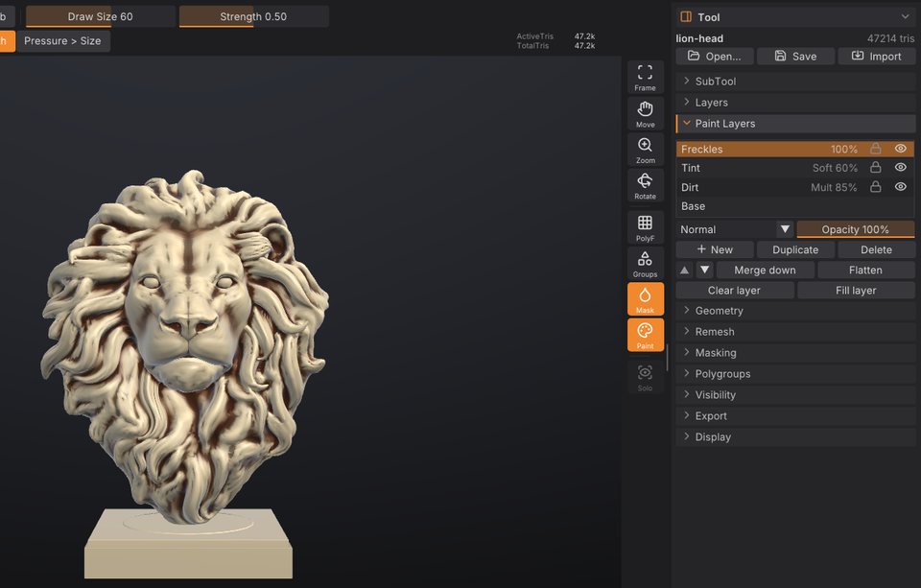The width and height of the screenshot is (921, 588).
Task: Toggle Pressure > Size option
Action: coord(63,41)
